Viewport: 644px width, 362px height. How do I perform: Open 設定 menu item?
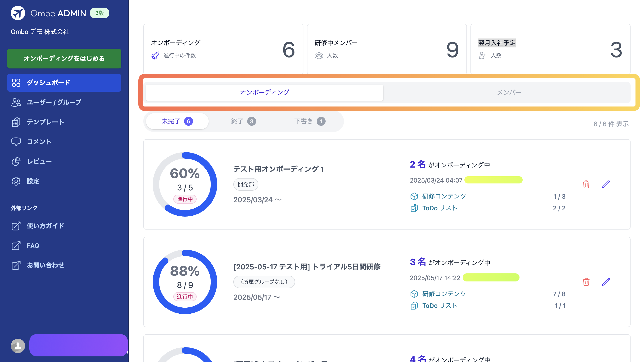(64, 181)
